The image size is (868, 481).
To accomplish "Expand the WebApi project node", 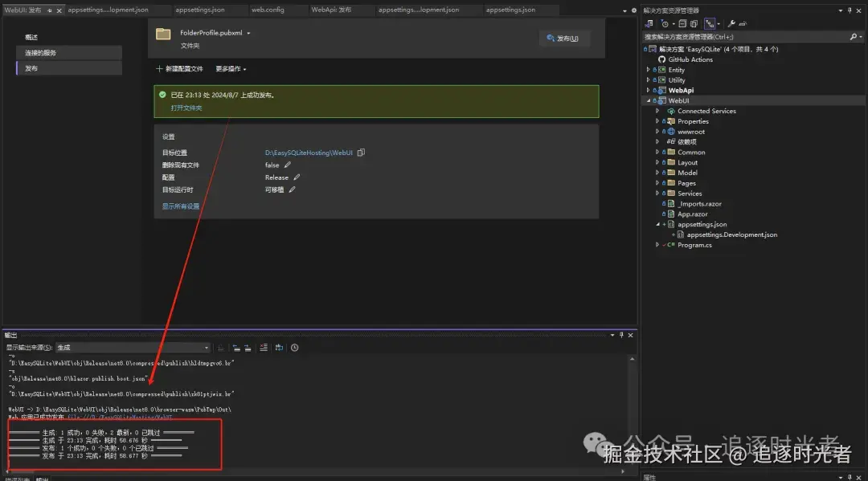I will pyautogui.click(x=649, y=90).
